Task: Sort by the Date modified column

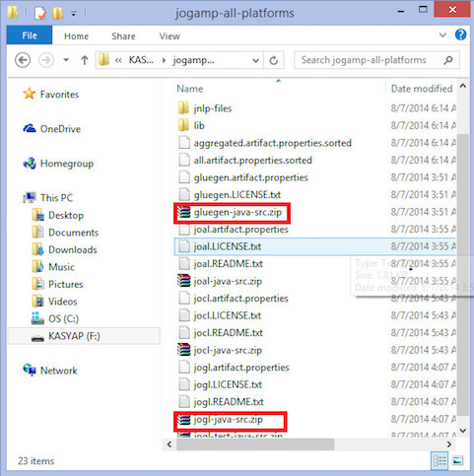Action: click(422, 89)
